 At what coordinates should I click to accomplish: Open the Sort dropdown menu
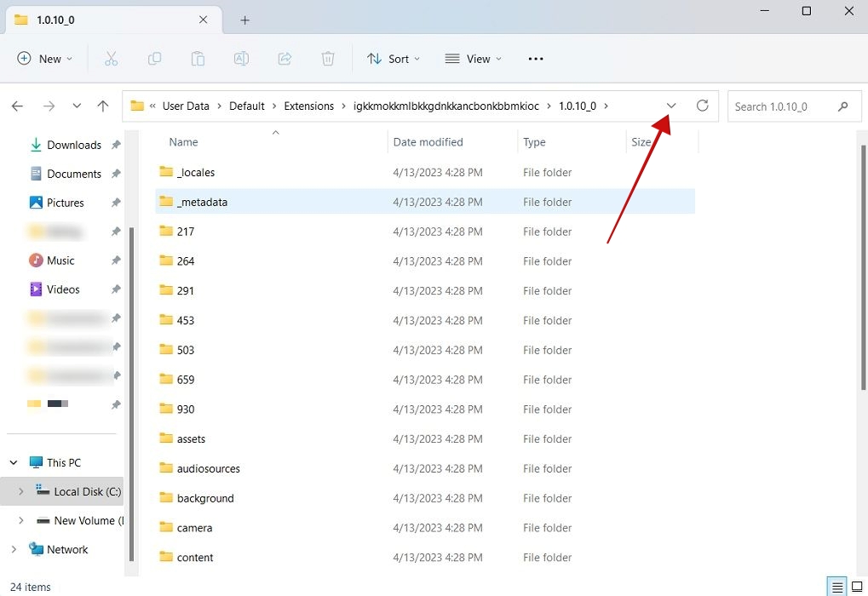pyautogui.click(x=393, y=58)
